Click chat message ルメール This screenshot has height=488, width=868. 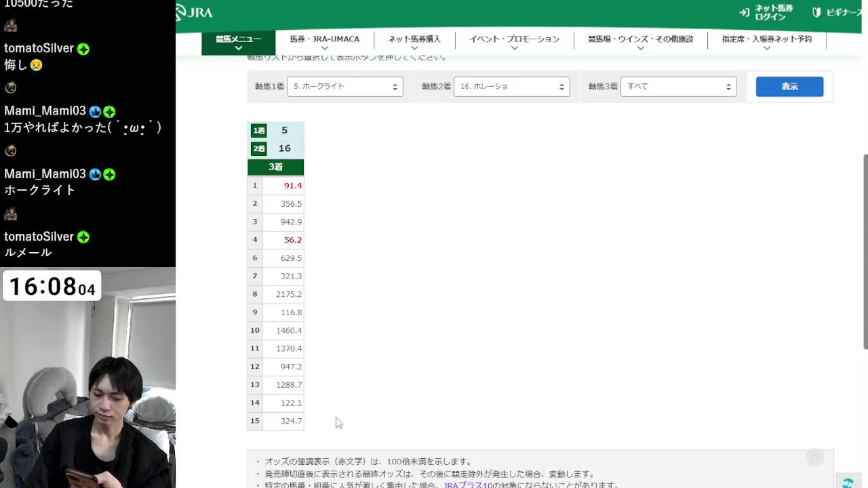[x=28, y=253]
